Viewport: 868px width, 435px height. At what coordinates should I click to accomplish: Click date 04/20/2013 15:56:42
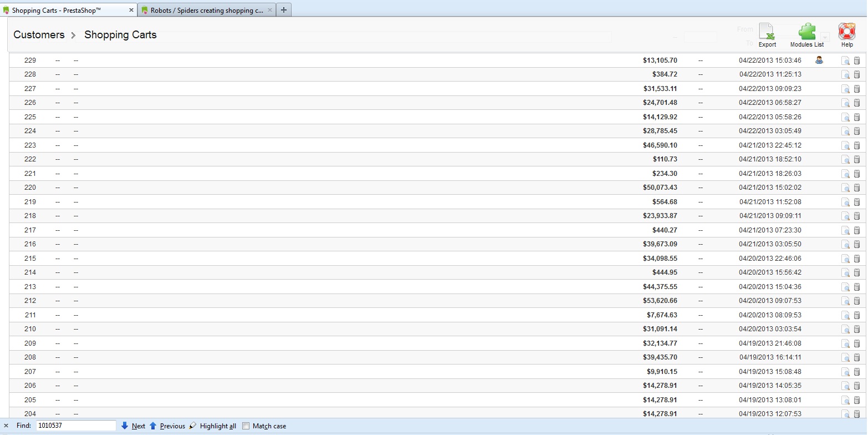(x=770, y=272)
